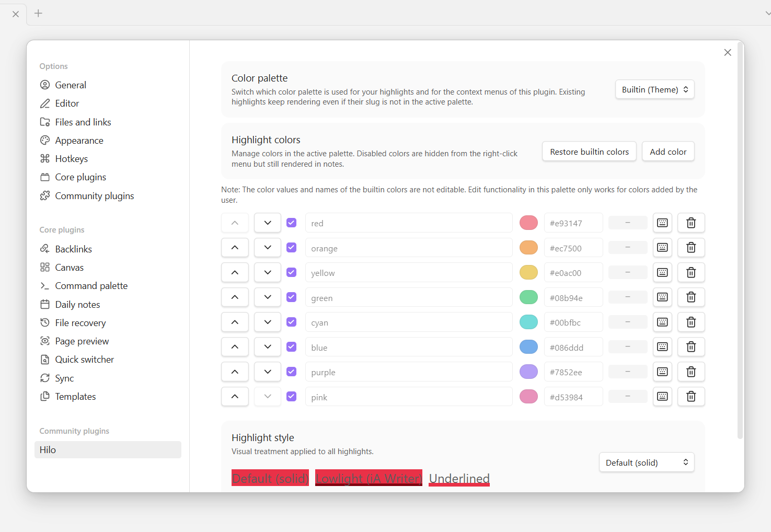Disable the red color checkbox
The height and width of the screenshot is (532, 771).
pos(292,223)
